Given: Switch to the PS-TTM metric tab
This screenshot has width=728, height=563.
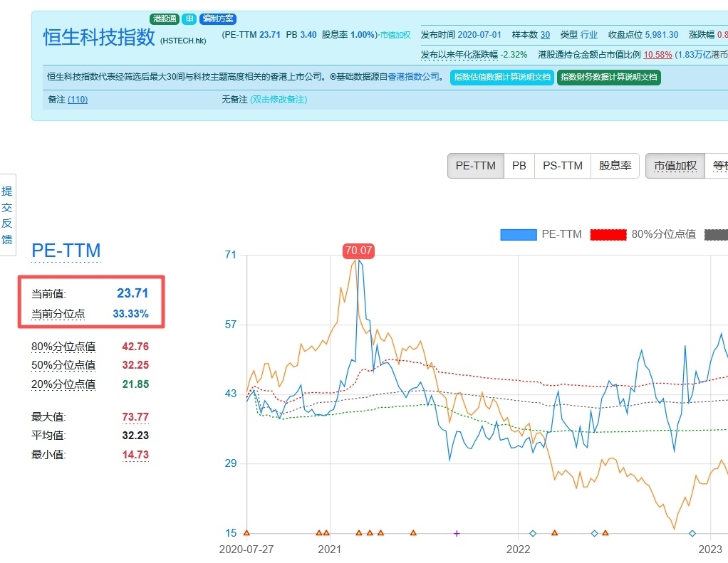Looking at the screenshot, I should pyautogui.click(x=562, y=166).
